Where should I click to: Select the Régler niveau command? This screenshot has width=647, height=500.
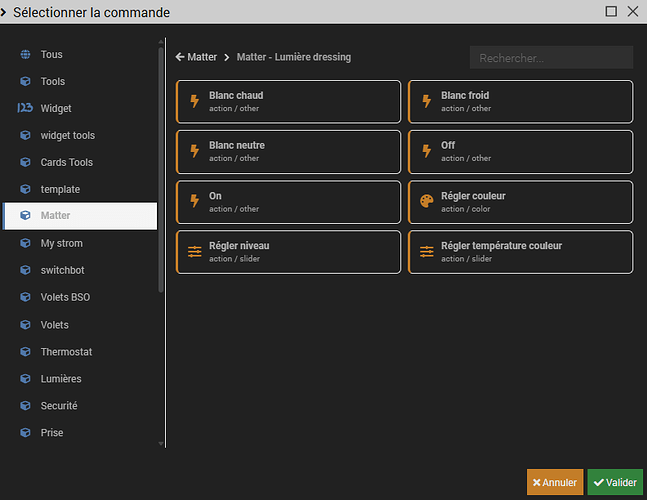(288, 252)
